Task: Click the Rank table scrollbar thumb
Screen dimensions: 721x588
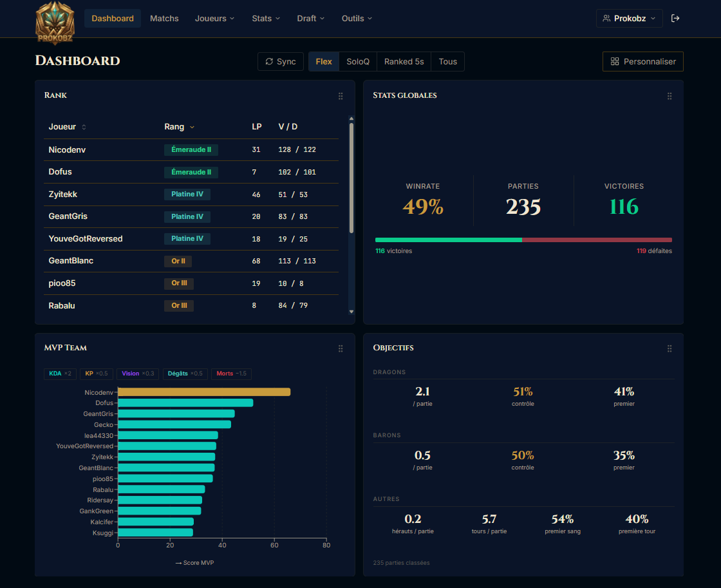Action: point(351,178)
